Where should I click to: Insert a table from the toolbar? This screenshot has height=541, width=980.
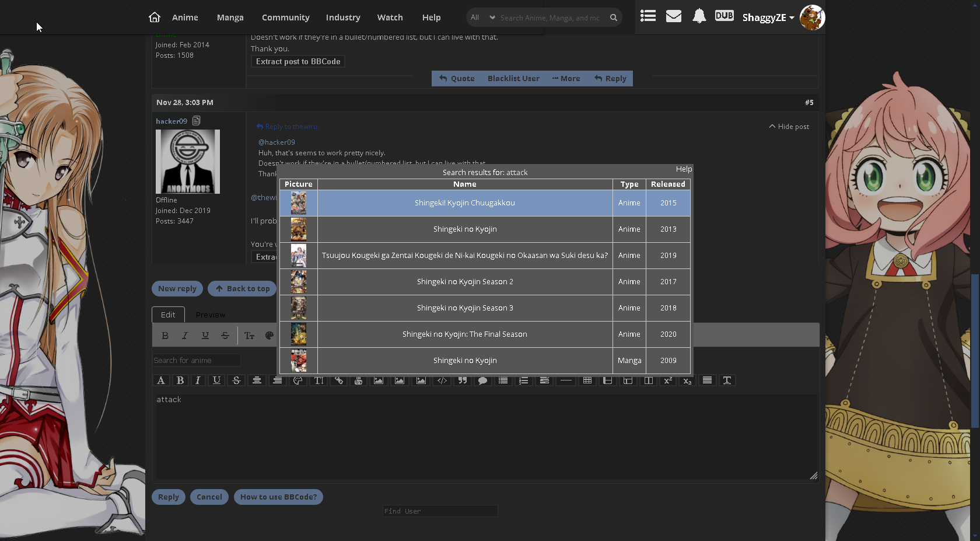coord(587,380)
